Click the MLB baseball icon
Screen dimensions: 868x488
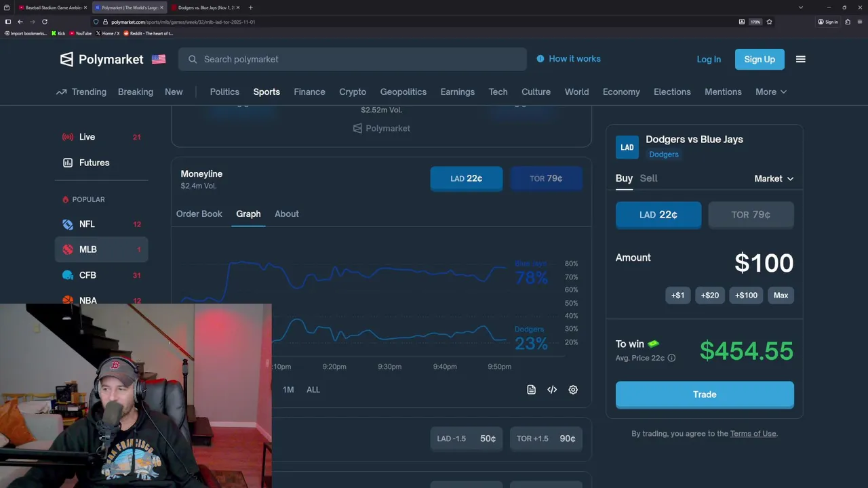pos(68,249)
